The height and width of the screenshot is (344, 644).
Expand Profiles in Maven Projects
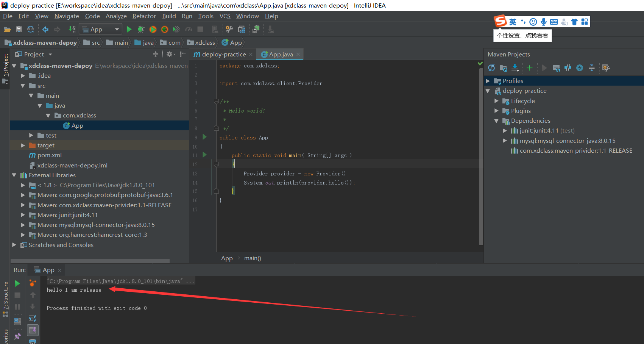pos(488,81)
